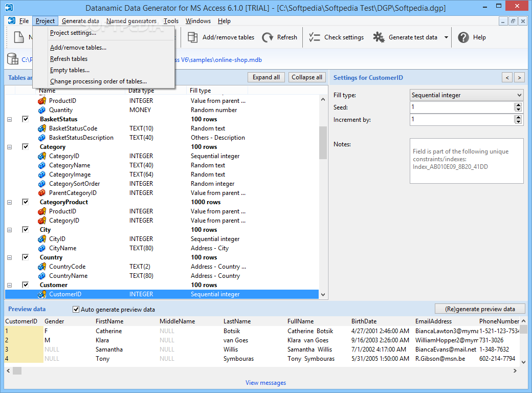Click the icon of ProductID under CategoryProduct
The height and width of the screenshot is (393, 532).
pyautogui.click(x=42, y=211)
